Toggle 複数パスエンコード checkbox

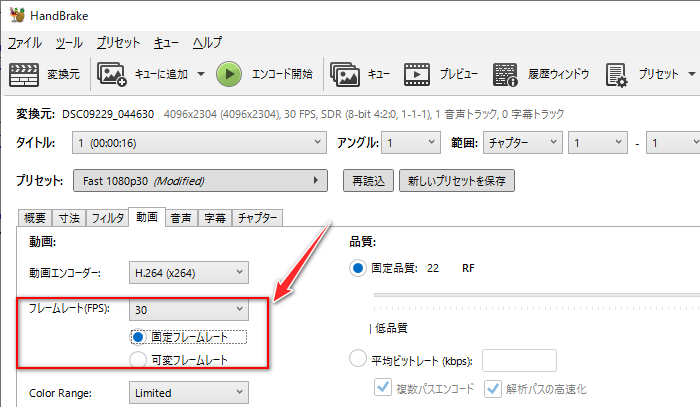[383, 387]
